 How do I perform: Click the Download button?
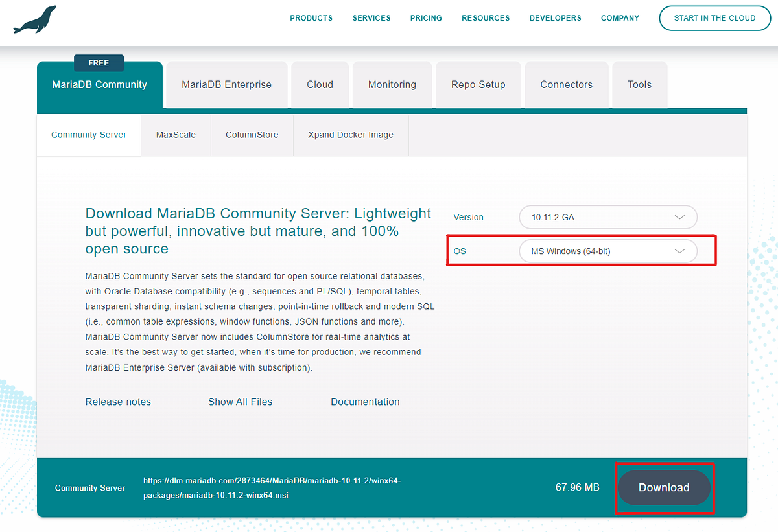pyautogui.click(x=663, y=487)
